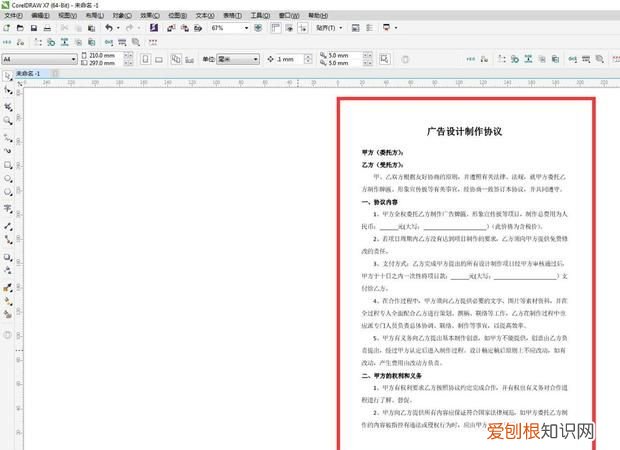Viewport: 620px width, 450px height.
Task: Select the Pick tool in toolbox
Action: pyautogui.click(x=8, y=76)
